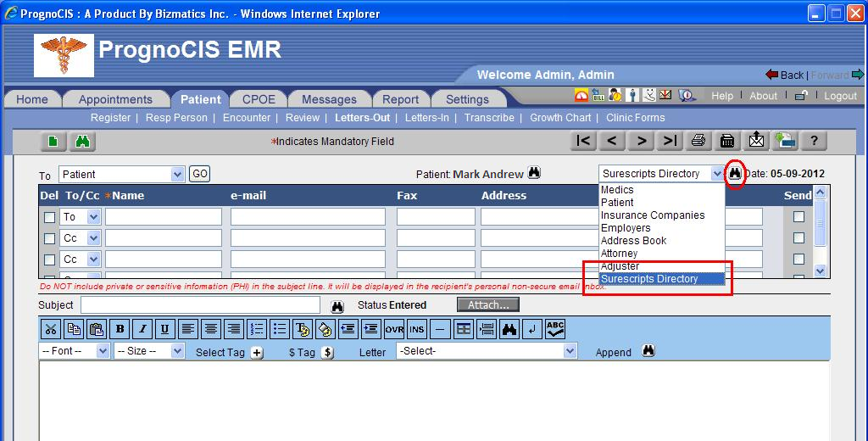Click the Copy icon in editor toolbar
Screen dimensions: 868x441
pos(74,329)
